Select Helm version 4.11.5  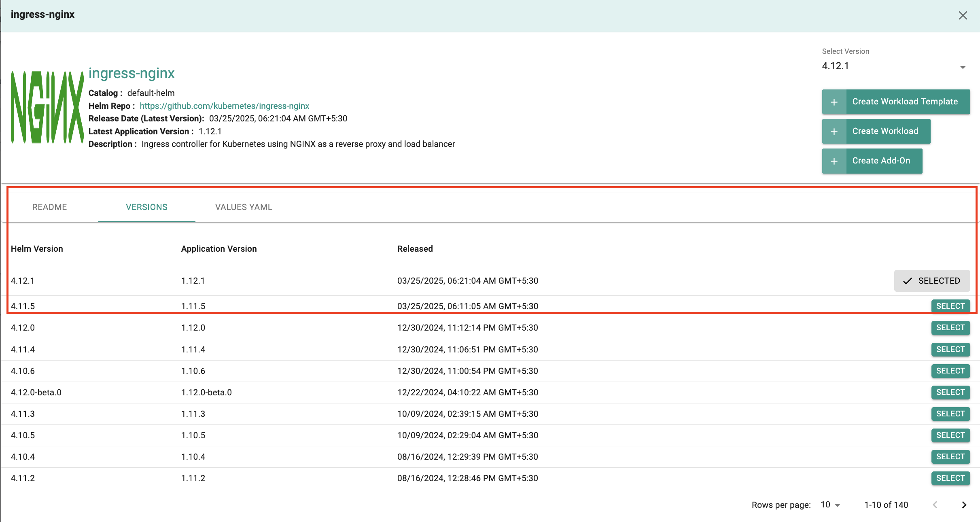950,306
